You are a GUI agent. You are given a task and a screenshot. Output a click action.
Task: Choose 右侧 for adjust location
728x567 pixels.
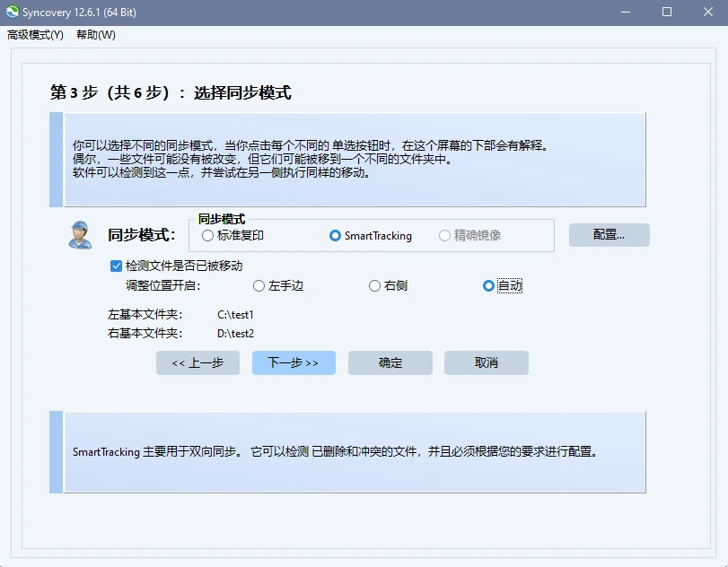click(x=388, y=285)
